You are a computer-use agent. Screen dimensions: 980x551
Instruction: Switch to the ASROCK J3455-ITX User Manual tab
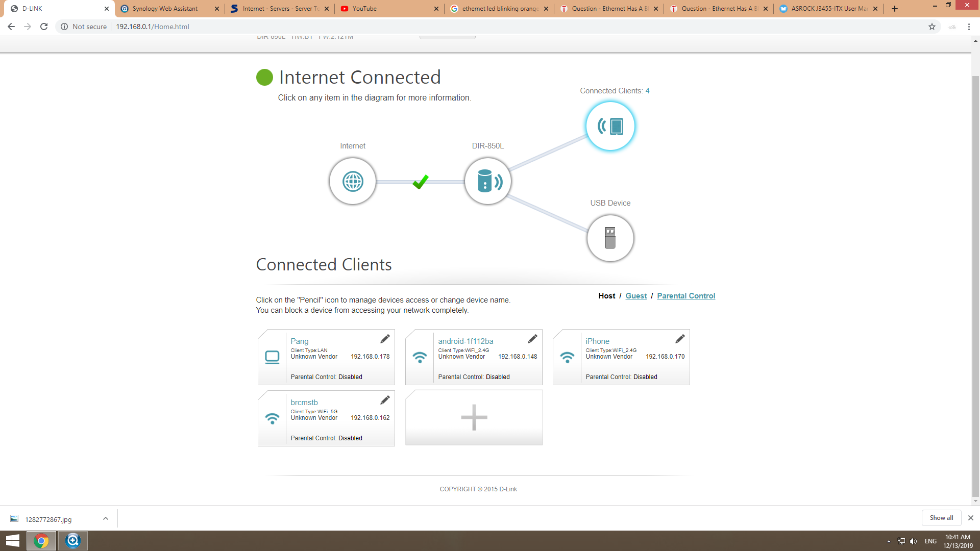(x=829, y=9)
